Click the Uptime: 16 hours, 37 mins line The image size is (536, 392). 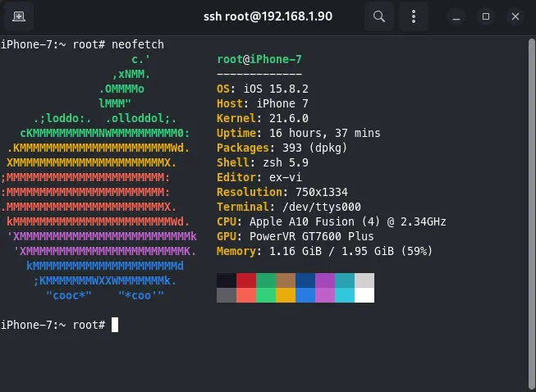point(299,133)
